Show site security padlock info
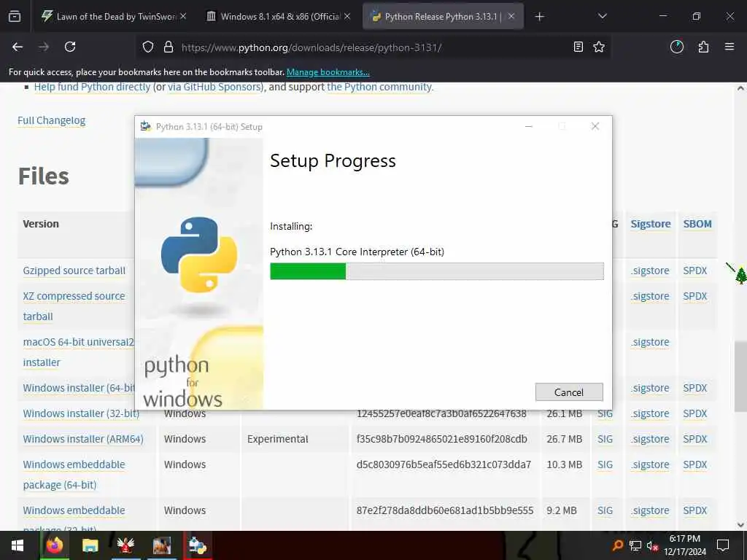Viewport: 747px width, 560px height. (169, 47)
